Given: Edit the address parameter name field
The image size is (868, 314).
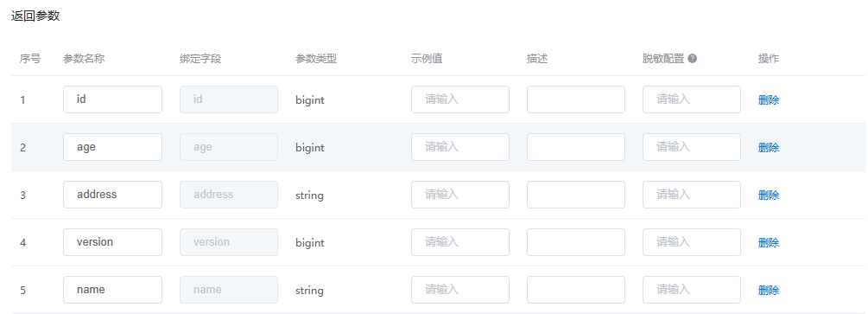Looking at the screenshot, I should point(112,195).
